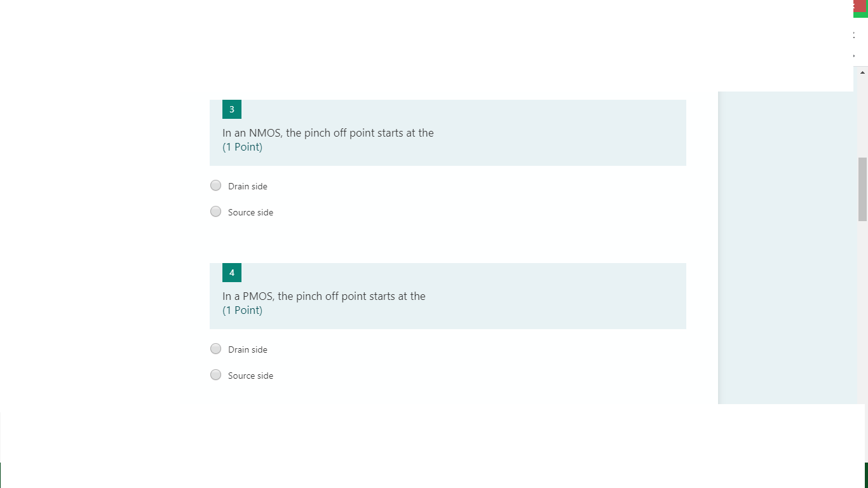Select "Source side" for question 3

point(215,211)
